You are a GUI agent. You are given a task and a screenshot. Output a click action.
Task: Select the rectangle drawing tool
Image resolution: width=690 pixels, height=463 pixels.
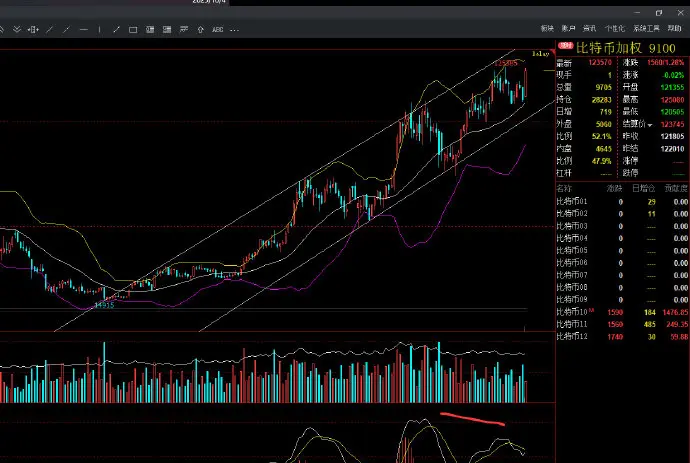pos(133,29)
